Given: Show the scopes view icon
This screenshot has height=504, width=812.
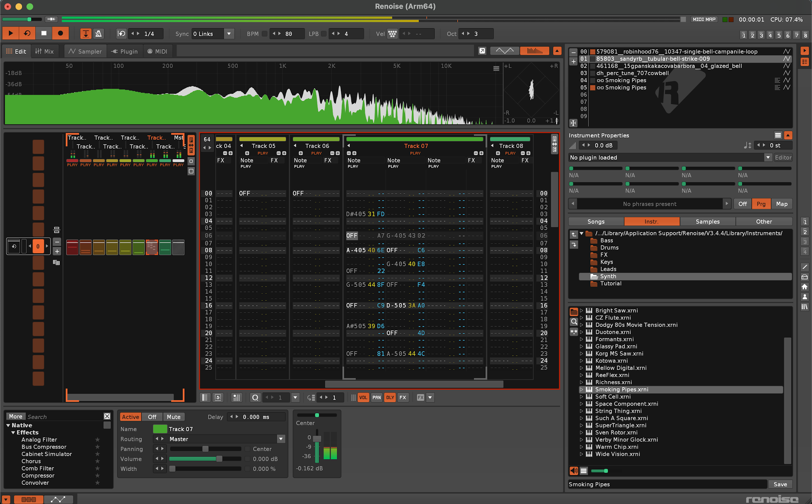Looking at the screenshot, I should [x=505, y=51].
